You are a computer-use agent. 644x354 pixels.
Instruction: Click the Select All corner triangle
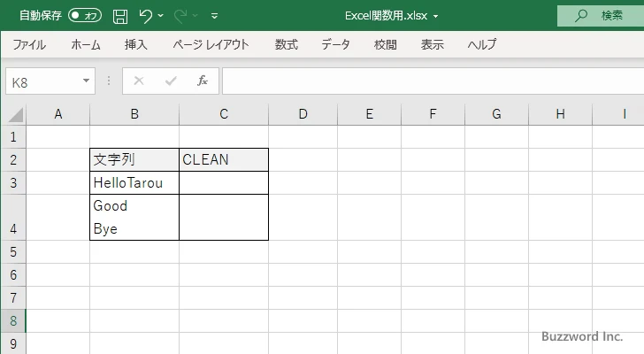coord(16,114)
